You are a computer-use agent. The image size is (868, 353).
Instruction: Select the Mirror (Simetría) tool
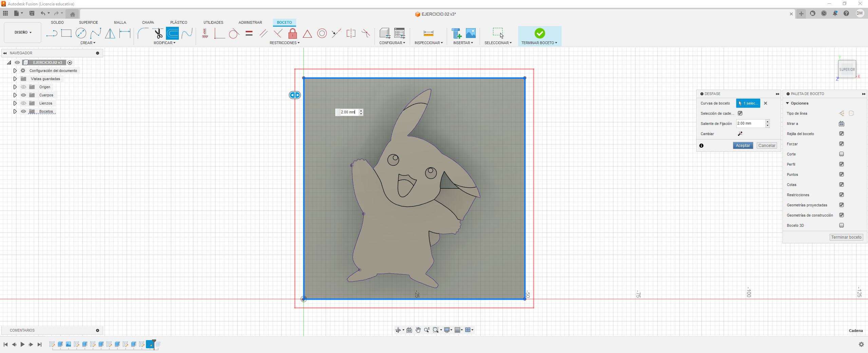(110, 33)
